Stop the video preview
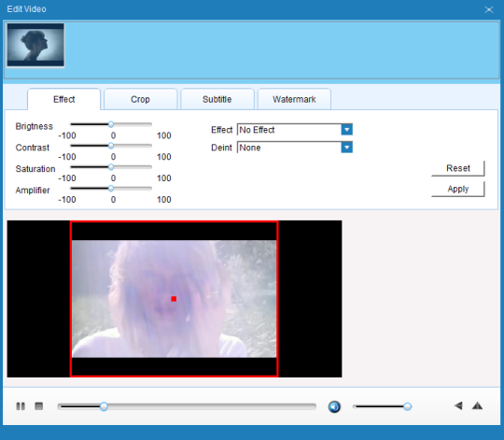Image resolution: width=504 pixels, height=440 pixels. [x=39, y=406]
